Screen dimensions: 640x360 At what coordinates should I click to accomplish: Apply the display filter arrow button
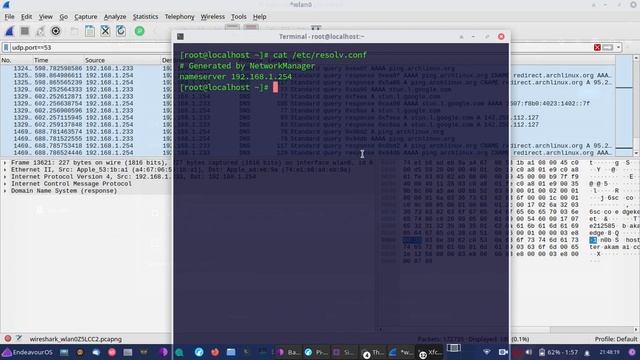pyautogui.click(x=608, y=48)
